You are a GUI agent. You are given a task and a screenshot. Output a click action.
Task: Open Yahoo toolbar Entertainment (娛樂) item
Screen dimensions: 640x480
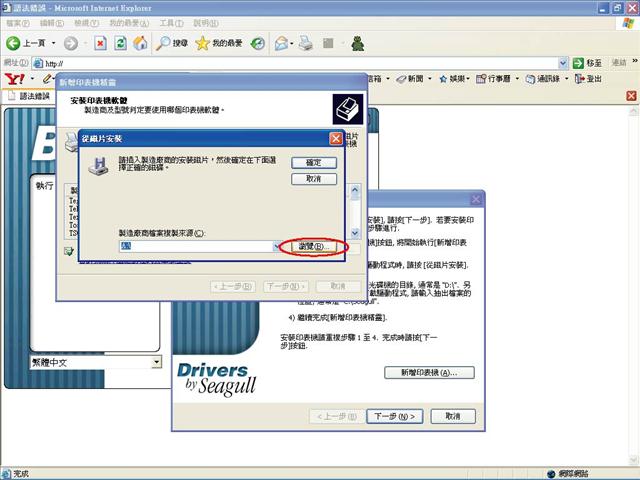pyautogui.click(x=454, y=78)
